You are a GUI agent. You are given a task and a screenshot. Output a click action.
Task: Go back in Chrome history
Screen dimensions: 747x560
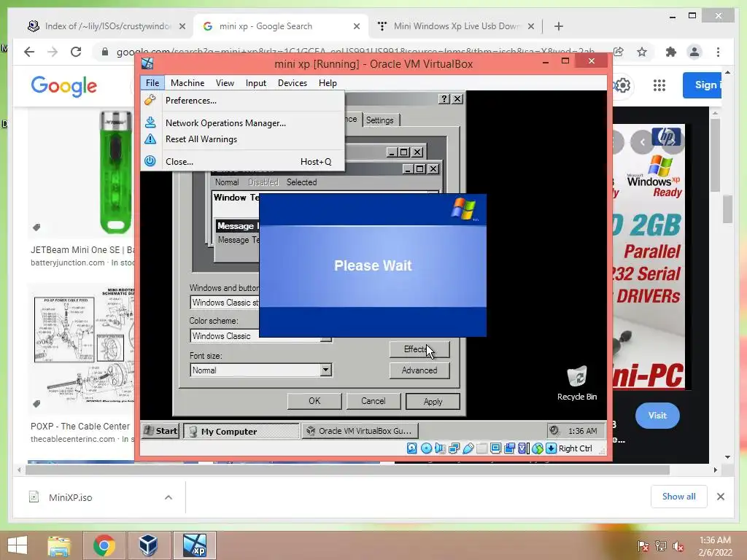point(29,52)
